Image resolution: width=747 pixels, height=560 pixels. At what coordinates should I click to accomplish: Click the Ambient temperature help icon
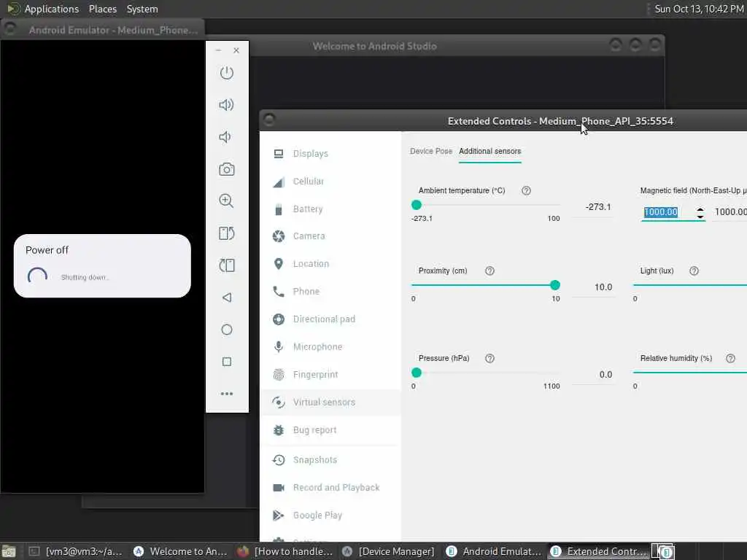(526, 190)
